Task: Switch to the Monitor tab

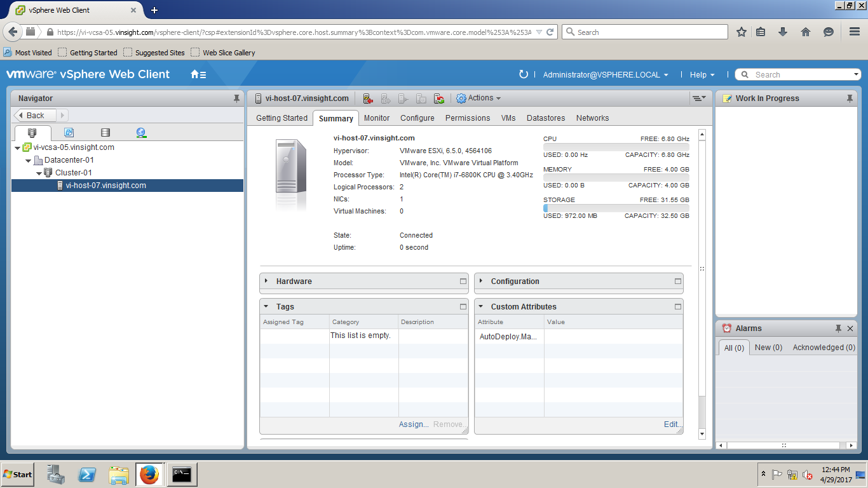Action: pyautogui.click(x=377, y=118)
